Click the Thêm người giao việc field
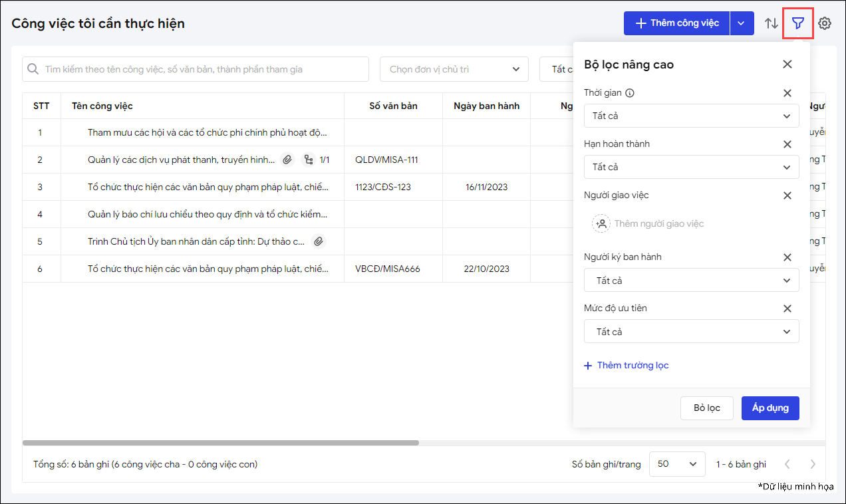 coord(659,223)
